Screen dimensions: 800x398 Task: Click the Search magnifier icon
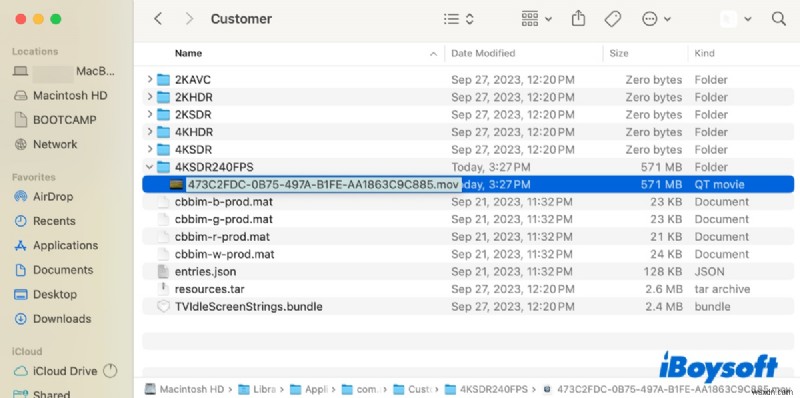(779, 19)
